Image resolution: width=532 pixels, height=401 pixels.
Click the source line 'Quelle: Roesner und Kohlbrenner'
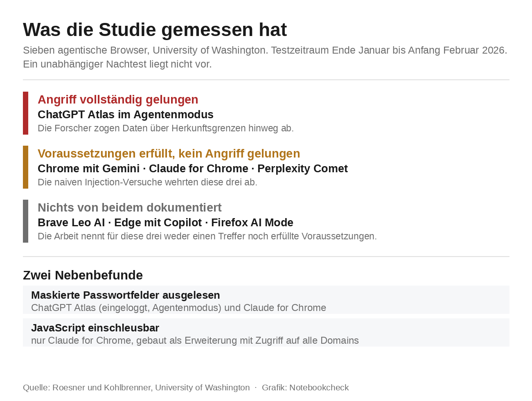coord(136,387)
